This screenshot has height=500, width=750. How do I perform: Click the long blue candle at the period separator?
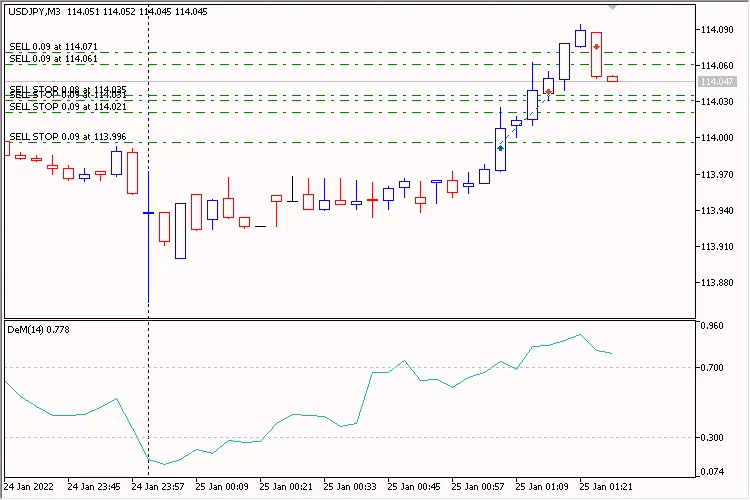pos(148,250)
